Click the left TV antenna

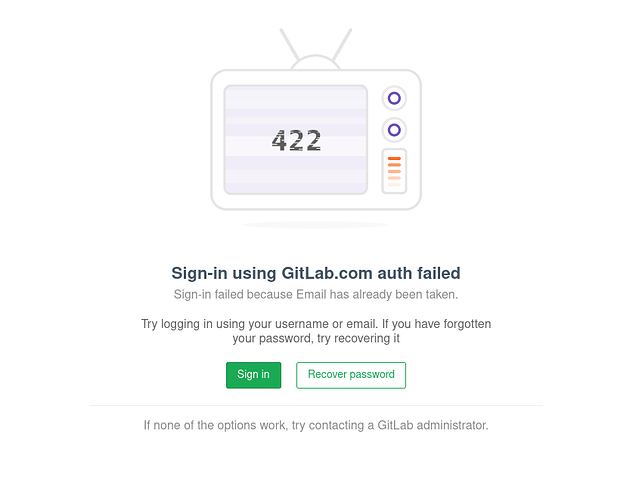(290, 45)
